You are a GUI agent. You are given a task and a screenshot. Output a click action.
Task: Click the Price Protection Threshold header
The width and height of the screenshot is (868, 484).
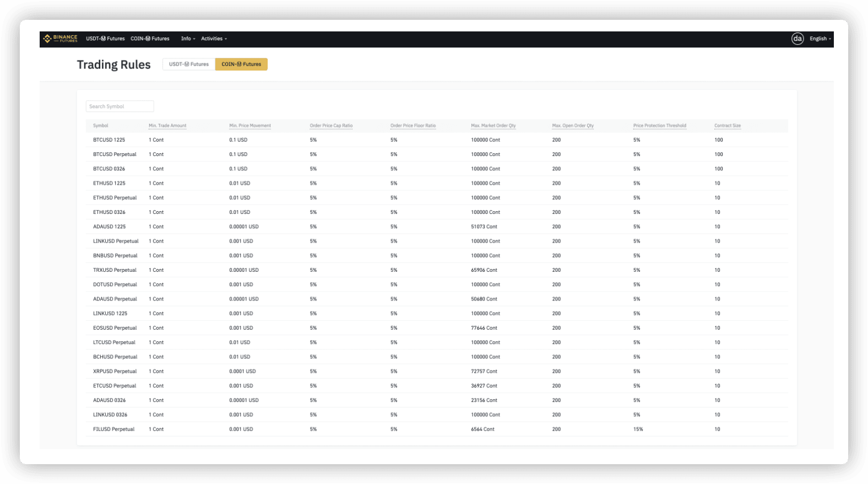[x=660, y=126]
